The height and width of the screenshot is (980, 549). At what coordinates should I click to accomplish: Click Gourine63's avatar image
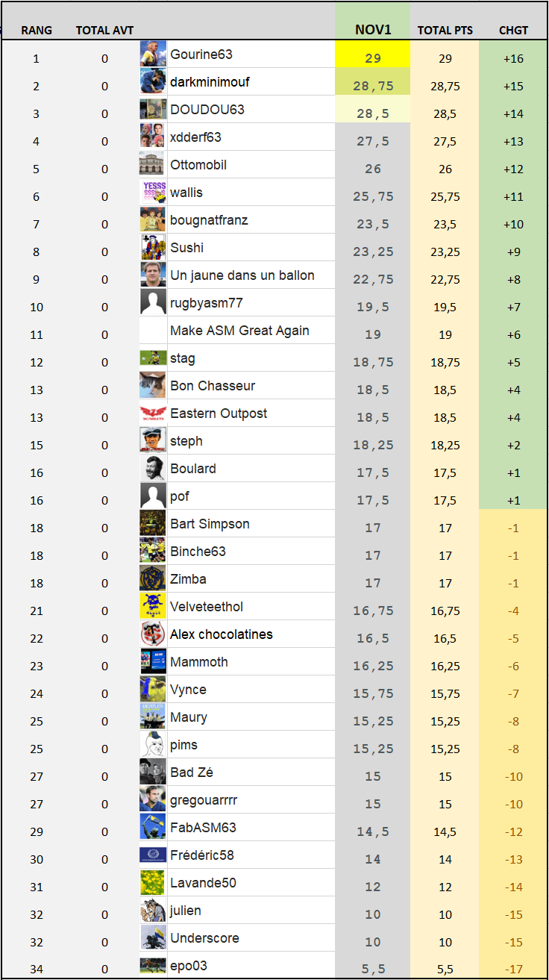pos(153,54)
